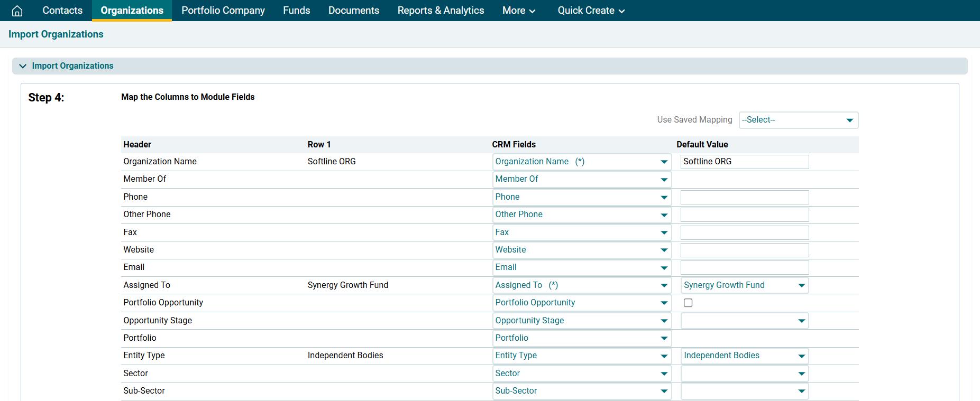Expand the Assigned To default value dropdown
The width and height of the screenshot is (980, 401).
[x=744, y=285]
